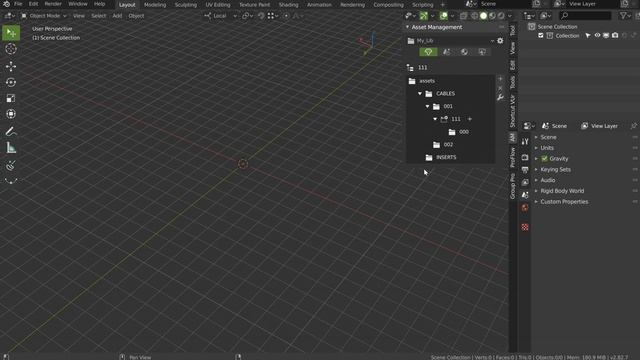Select the Transform tool

pyautogui.click(x=11, y=114)
